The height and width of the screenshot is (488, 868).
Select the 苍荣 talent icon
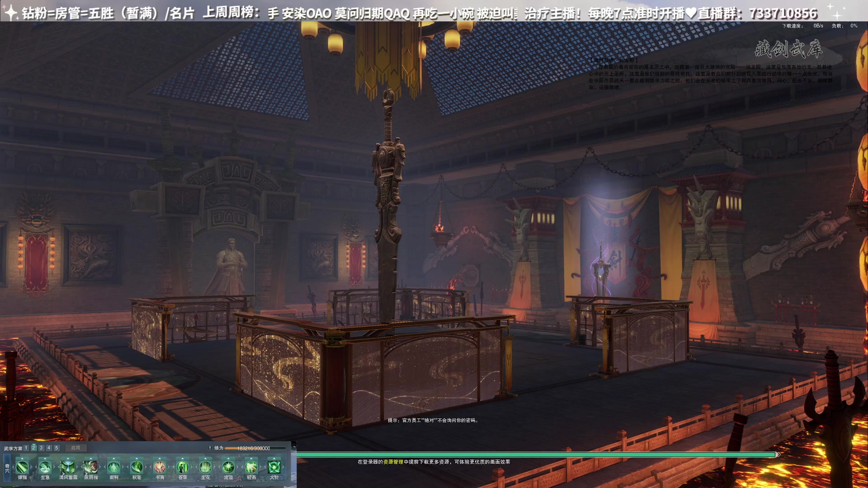(183, 467)
